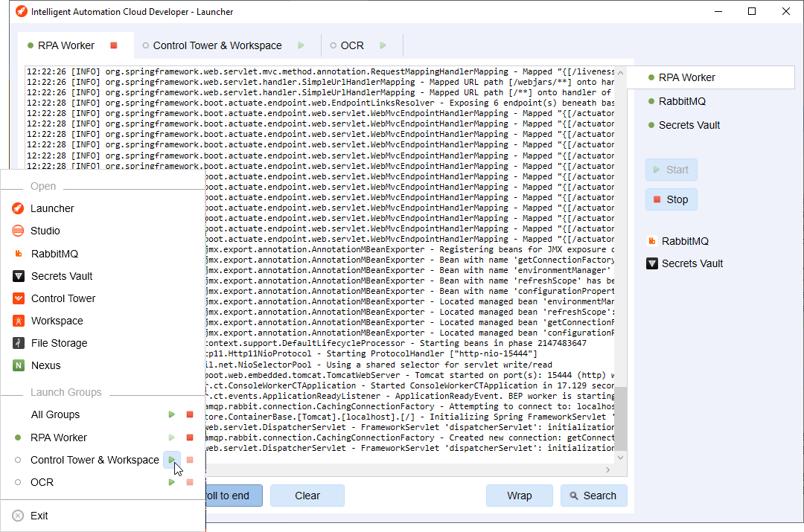Start Control Tower & Workspace group in menu
804x532 pixels.
[x=172, y=460]
